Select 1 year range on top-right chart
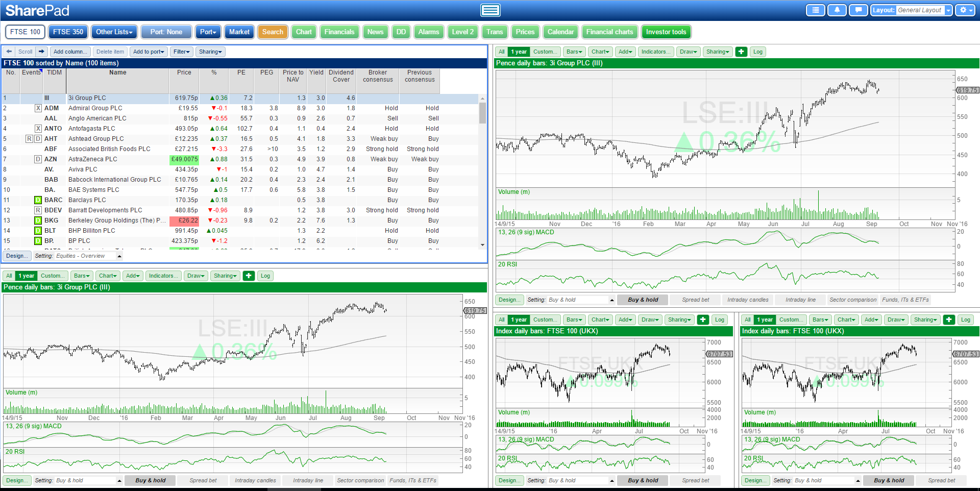 pos(519,52)
